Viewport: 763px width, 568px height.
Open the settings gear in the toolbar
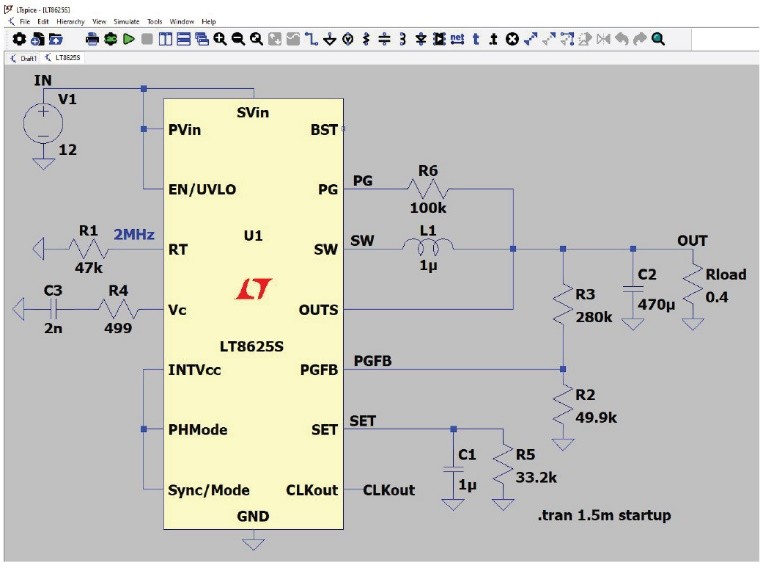[19, 39]
